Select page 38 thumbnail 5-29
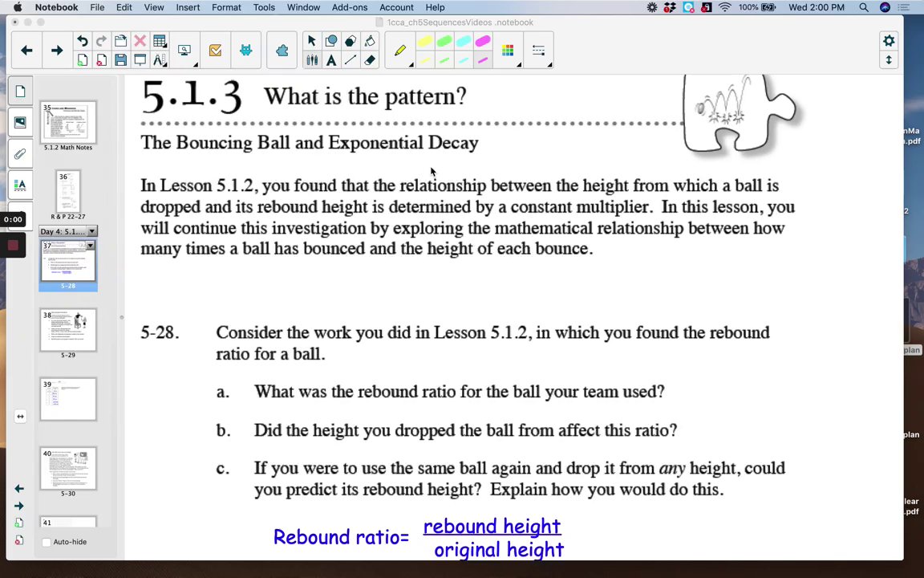The height and width of the screenshot is (578, 924). tap(67, 330)
